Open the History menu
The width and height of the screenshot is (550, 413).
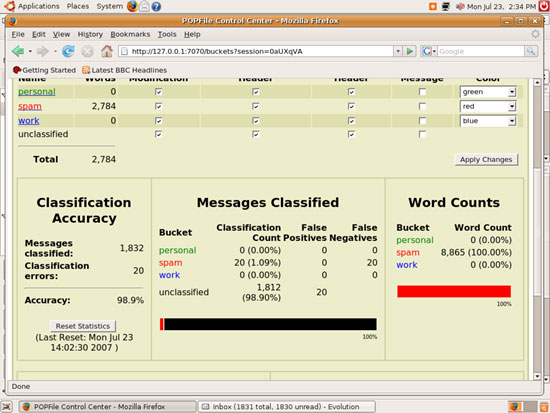(90, 34)
